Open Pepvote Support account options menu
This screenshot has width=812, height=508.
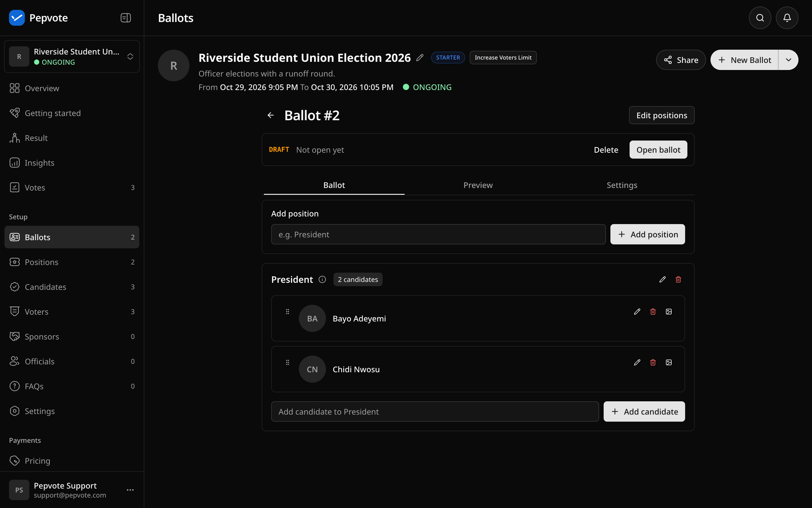(x=130, y=490)
